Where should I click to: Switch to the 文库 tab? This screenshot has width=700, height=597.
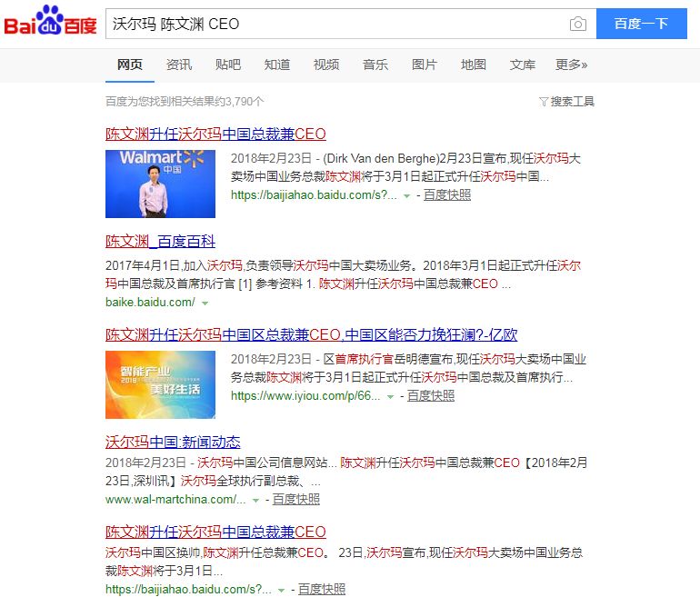pos(523,65)
